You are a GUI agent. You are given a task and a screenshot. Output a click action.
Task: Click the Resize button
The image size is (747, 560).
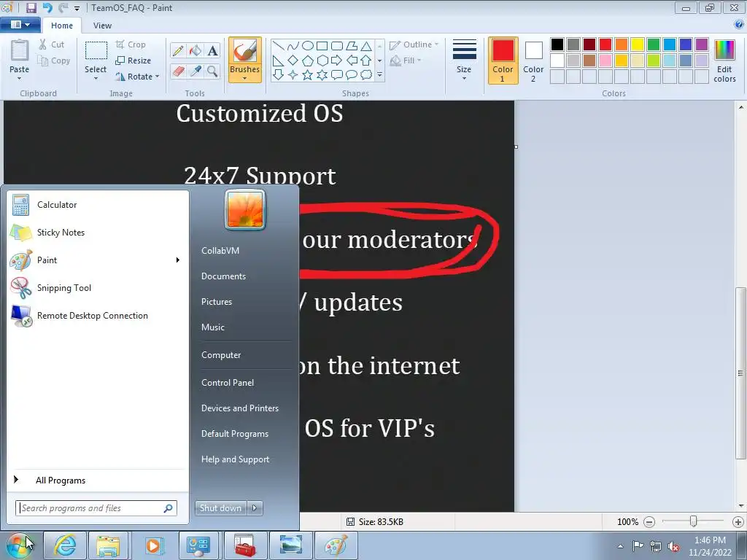coord(133,61)
